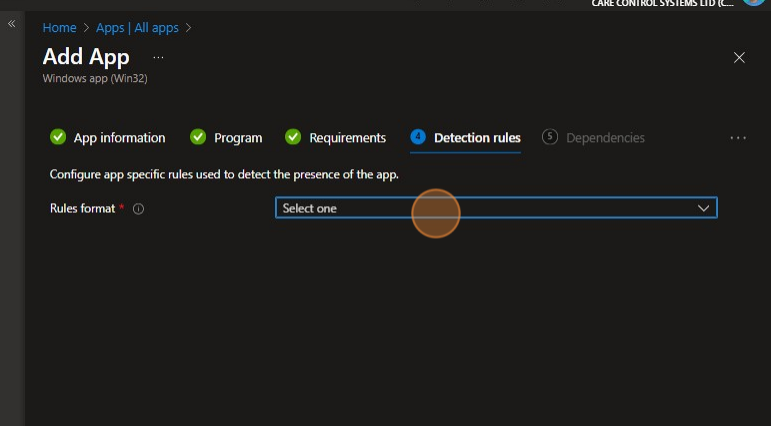
Task: Click the down arrow on Rules format combo box
Action: point(704,208)
